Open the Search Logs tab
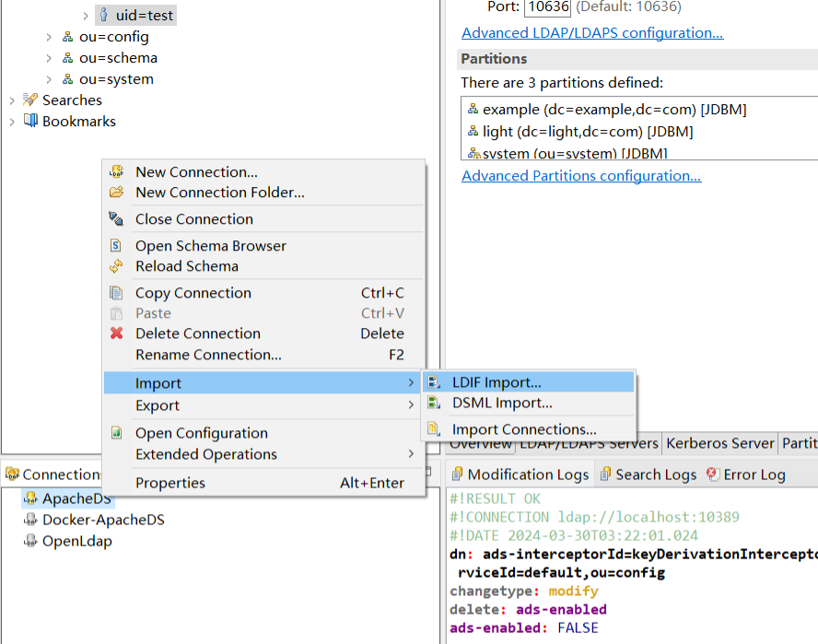Image resolution: width=818 pixels, height=644 pixels. [655, 474]
